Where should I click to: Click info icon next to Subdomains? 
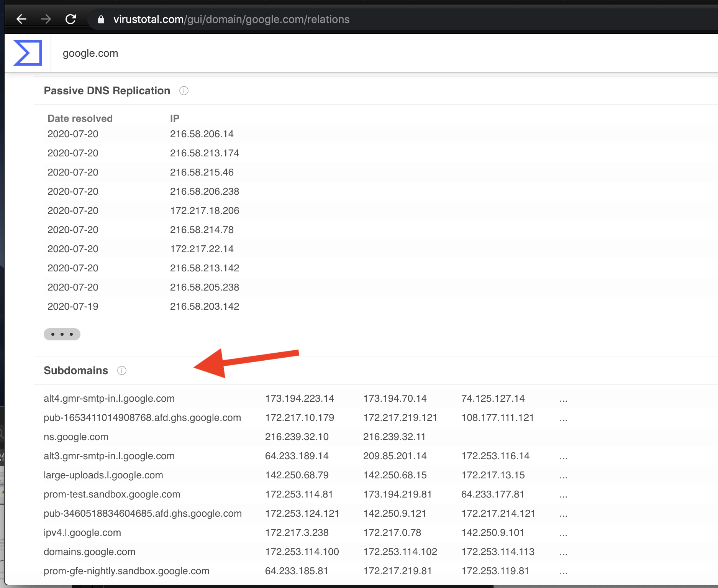click(x=122, y=371)
